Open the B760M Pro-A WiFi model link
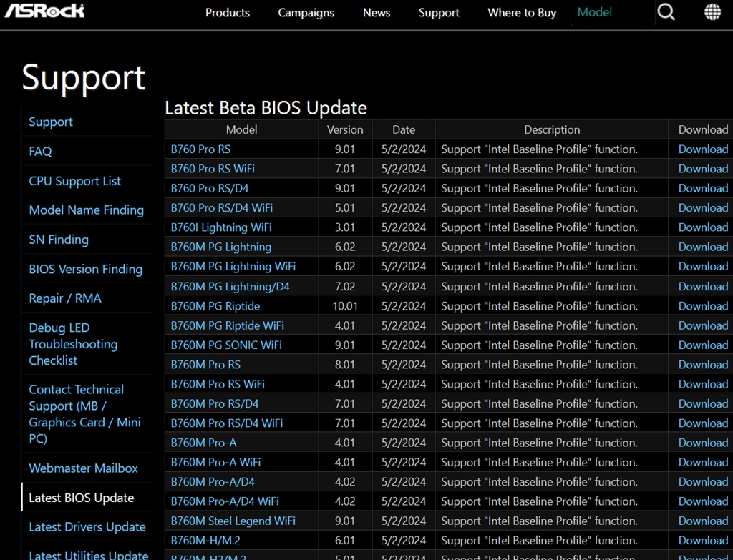The height and width of the screenshot is (560, 733). [215, 463]
